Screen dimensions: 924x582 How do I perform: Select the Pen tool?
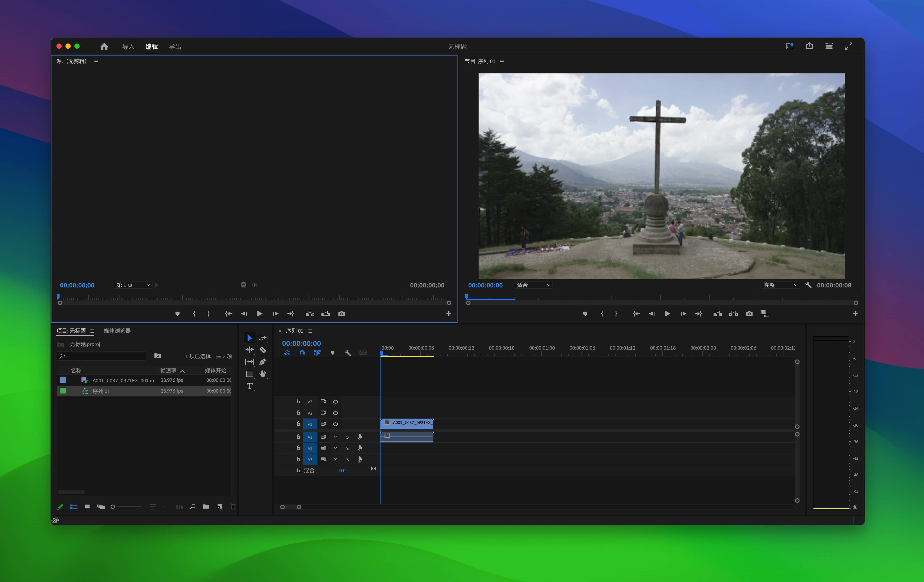pyautogui.click(x=263, y=362)
